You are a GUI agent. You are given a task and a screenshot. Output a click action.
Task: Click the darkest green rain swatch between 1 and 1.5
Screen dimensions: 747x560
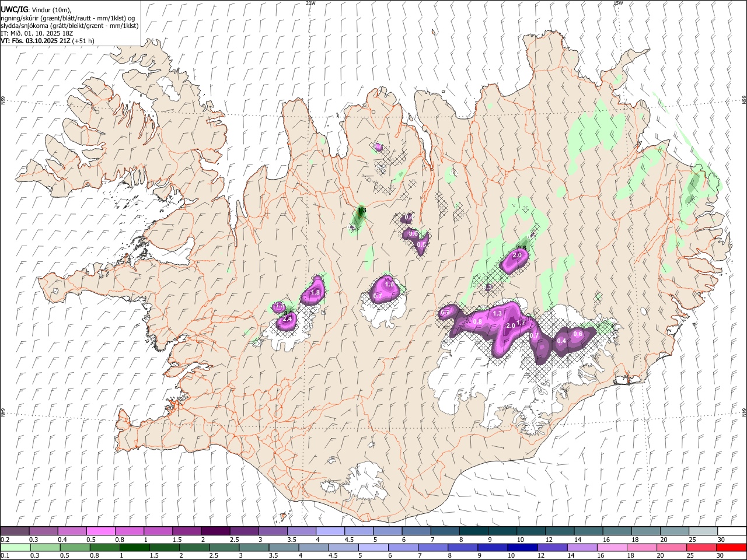pyautogui.click(x=134, y=548)
